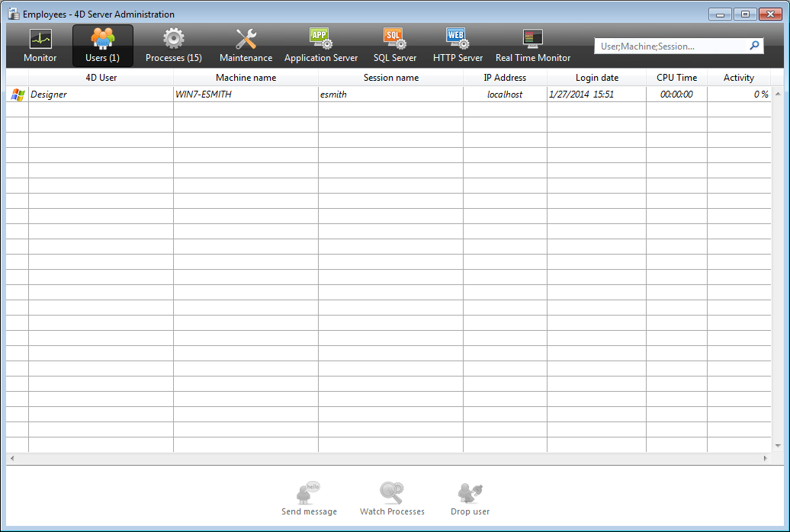Click the horizontal scrollbar right arrow
Image resolution: width=790 pixels, height=532 pixels.
[x=766, y=458]
